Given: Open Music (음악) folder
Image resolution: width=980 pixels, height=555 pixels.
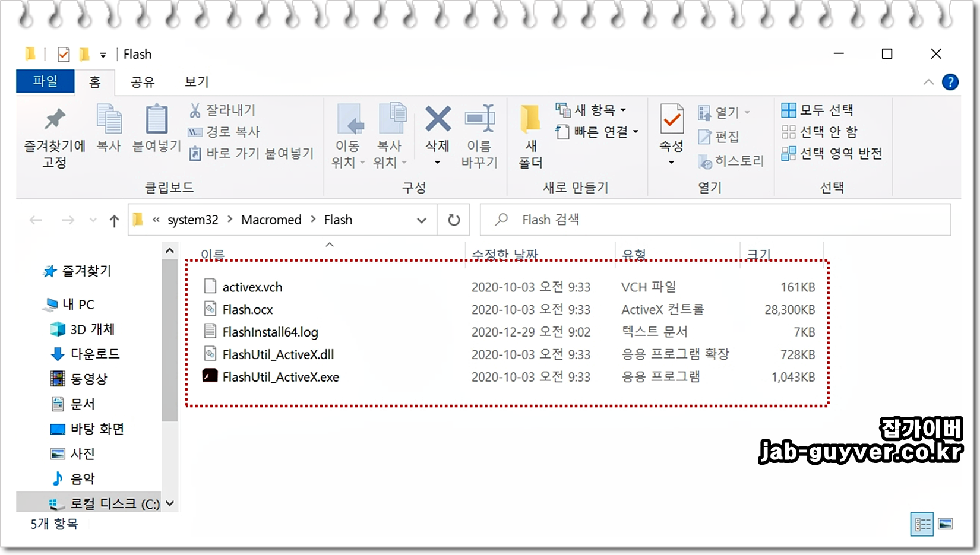Looking at the screenshot, I should coord(72,478).
